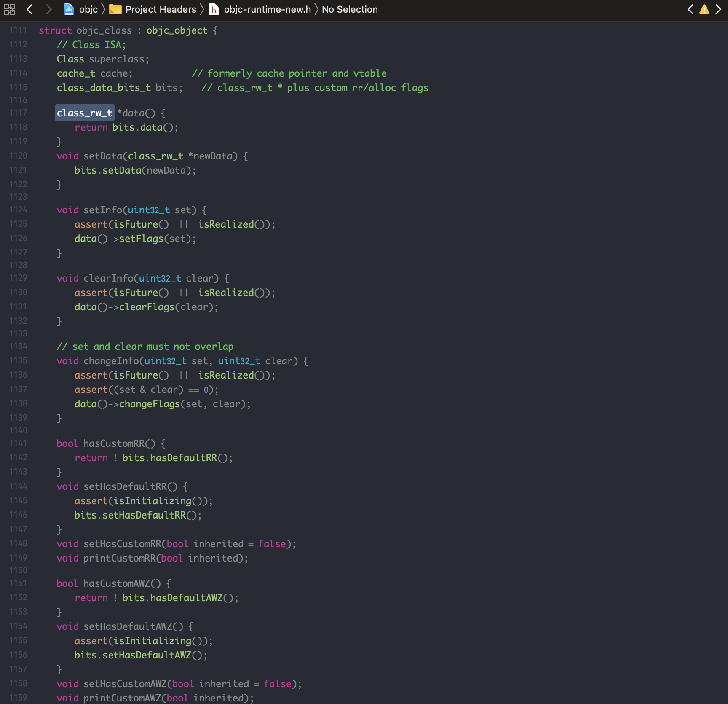The width and height of the screenshot is (728, 704).
Task: Click 'formerly cache pointer and vtable' comment
Action: click(x=289, y=73)
